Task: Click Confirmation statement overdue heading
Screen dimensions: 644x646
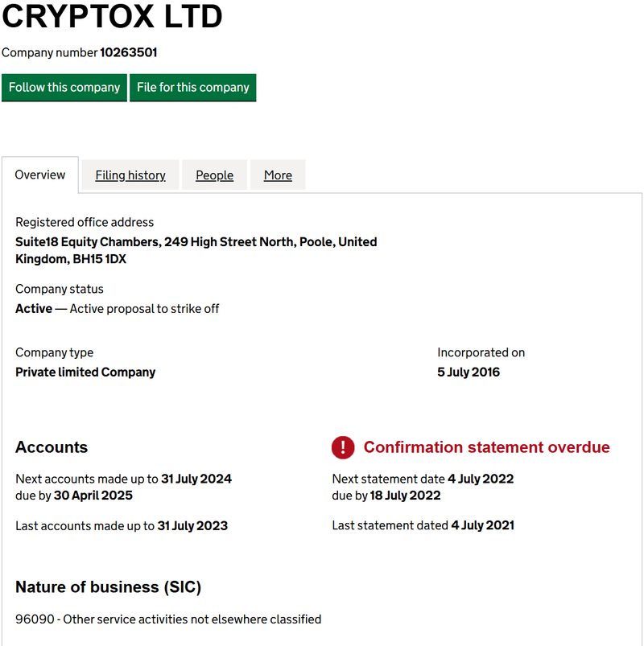Action: tap(486, 447)
